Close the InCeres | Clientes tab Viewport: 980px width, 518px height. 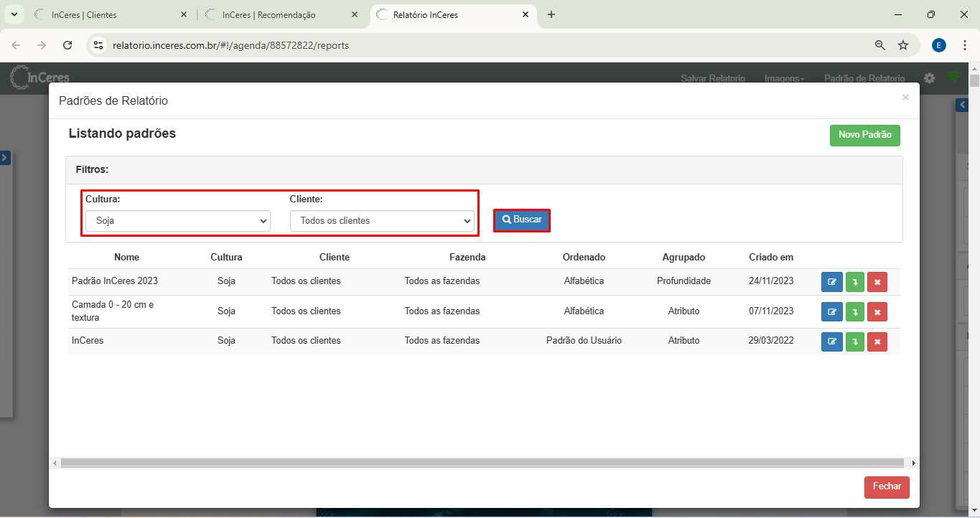click(184, 14)
